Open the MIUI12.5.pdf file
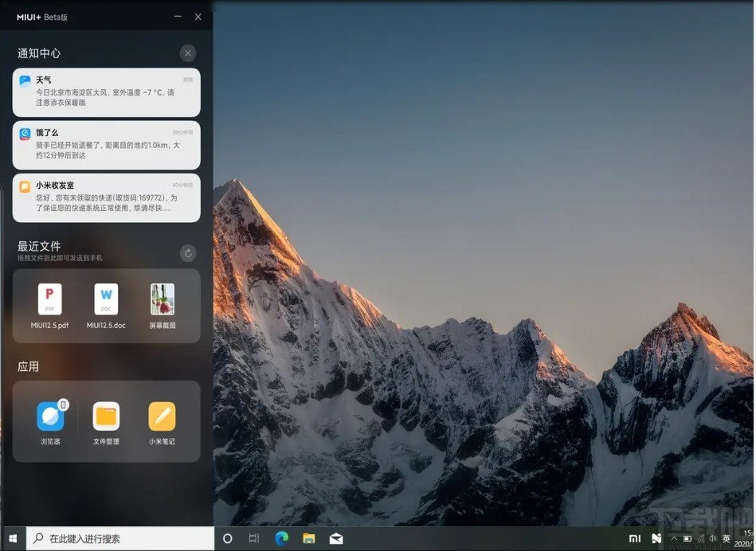756x551 pixels. tap(49, 299)
